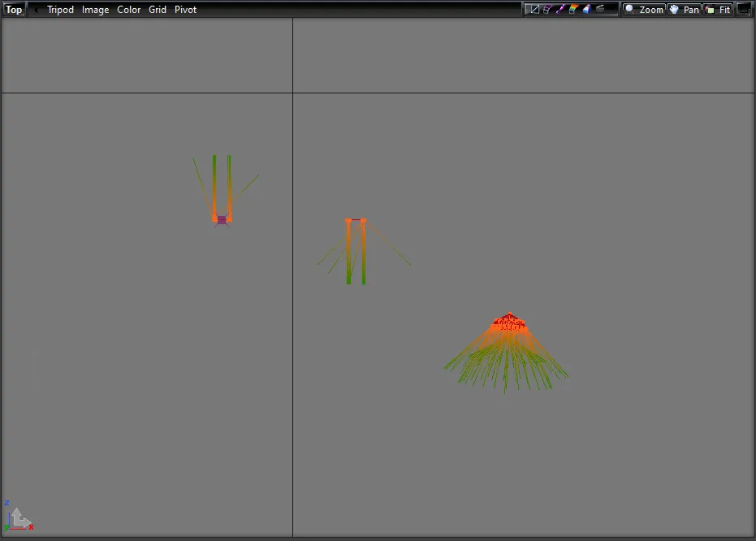Expand the Pivot dropdown menu
The width and height of the screenshot is (756, 541).
tap(185, 10)
